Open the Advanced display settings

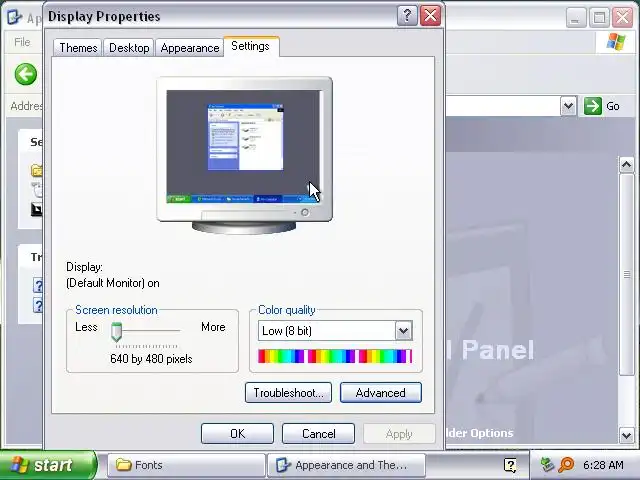click(x=380, y=393)
